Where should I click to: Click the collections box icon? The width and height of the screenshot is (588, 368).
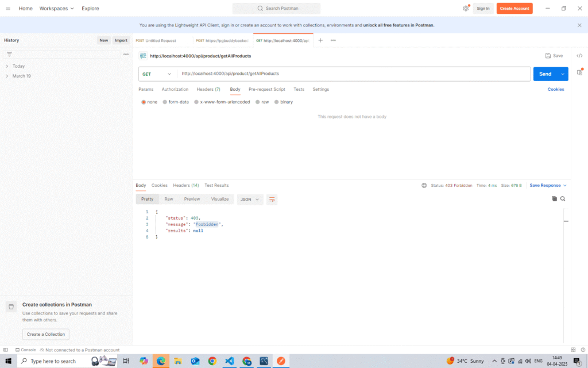[11, 307]
